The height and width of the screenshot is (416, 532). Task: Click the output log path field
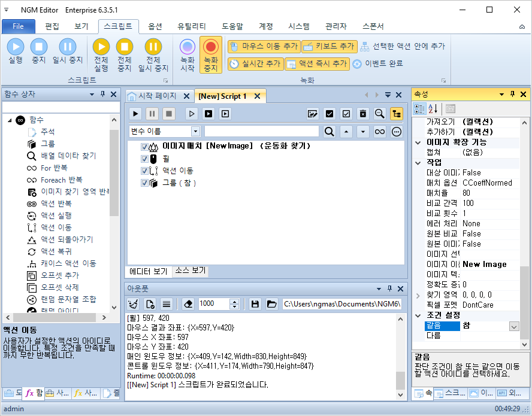(x=342, y=304)
